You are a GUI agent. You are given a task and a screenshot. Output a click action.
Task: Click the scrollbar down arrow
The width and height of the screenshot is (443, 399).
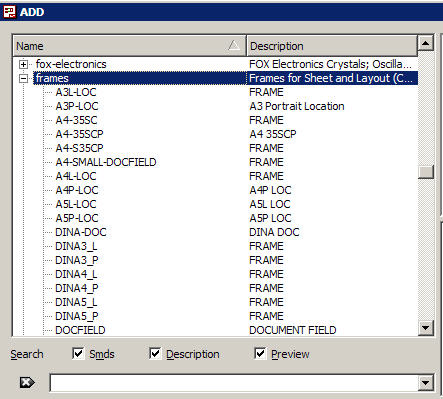tap(426, 328)
